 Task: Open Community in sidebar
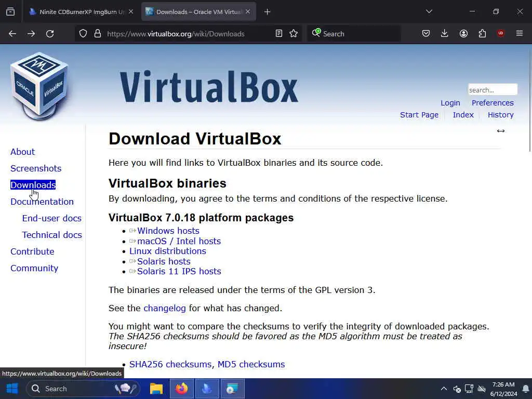click(34, 268)
